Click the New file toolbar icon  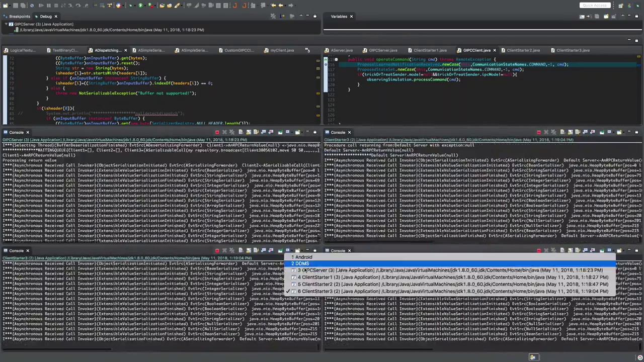coord(5,6)
